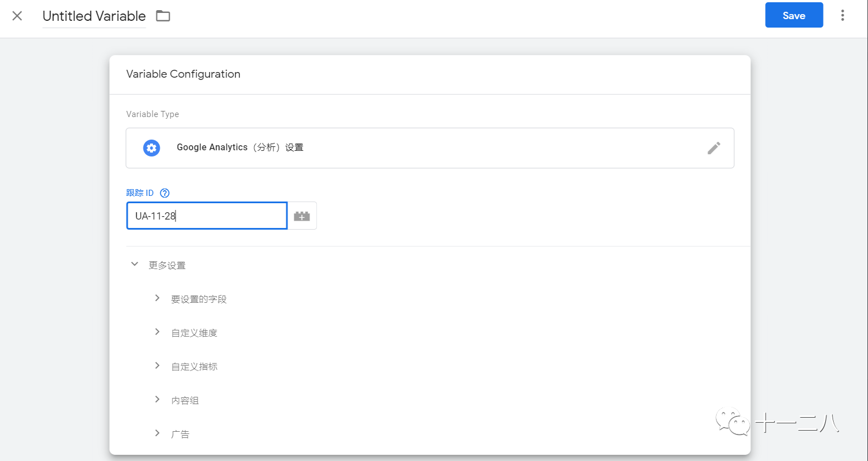Click the blue Google Analytics gear icon
This screenshot has width=868, height=461.
tap(151, 147)
